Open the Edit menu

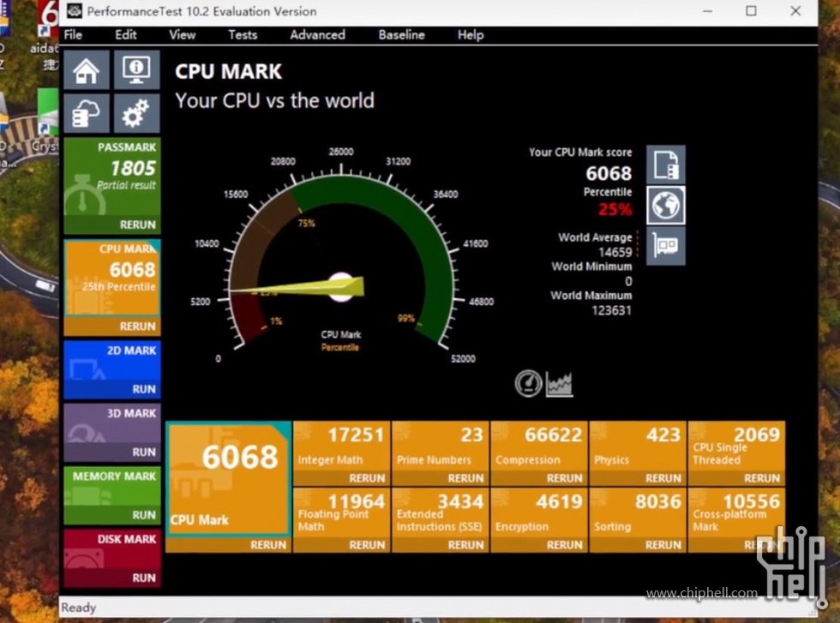pos(126,35)
